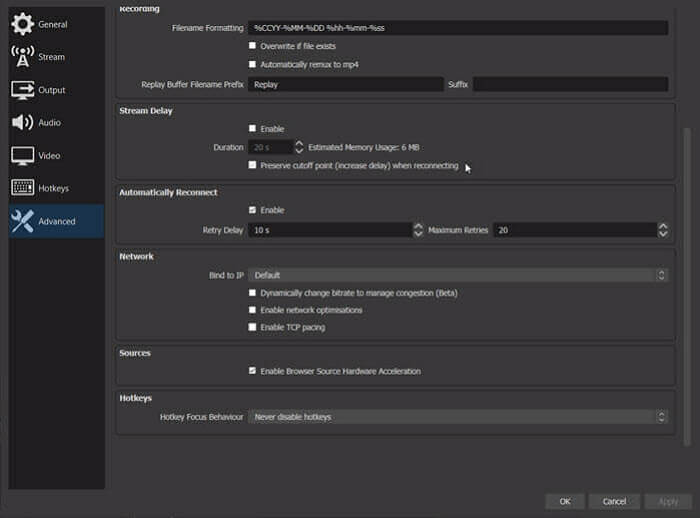Screen dimensions: 700x518
Task: Click the Filename Formatting input field
Action: click(x=458, y=28)
